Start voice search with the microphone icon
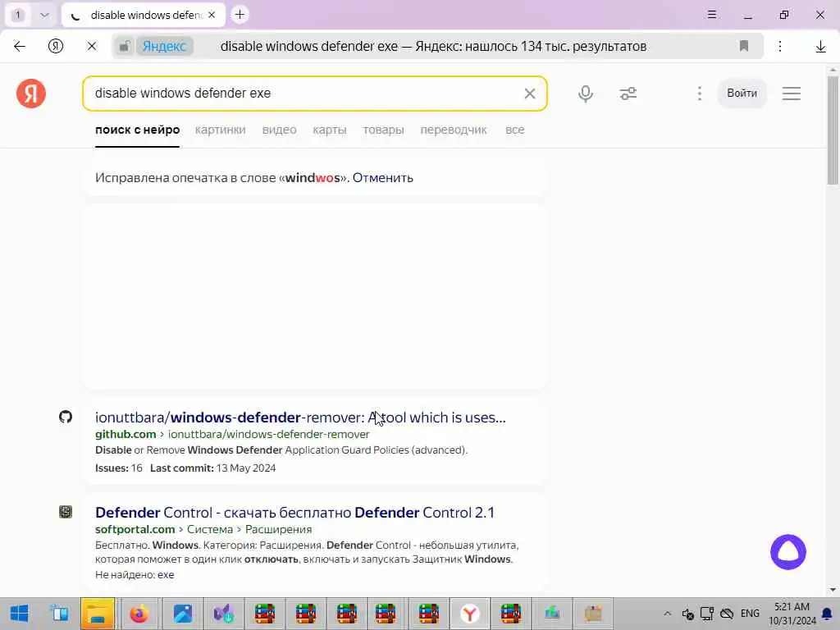Screen dimensions: 840x630 [x=586, y=94]
